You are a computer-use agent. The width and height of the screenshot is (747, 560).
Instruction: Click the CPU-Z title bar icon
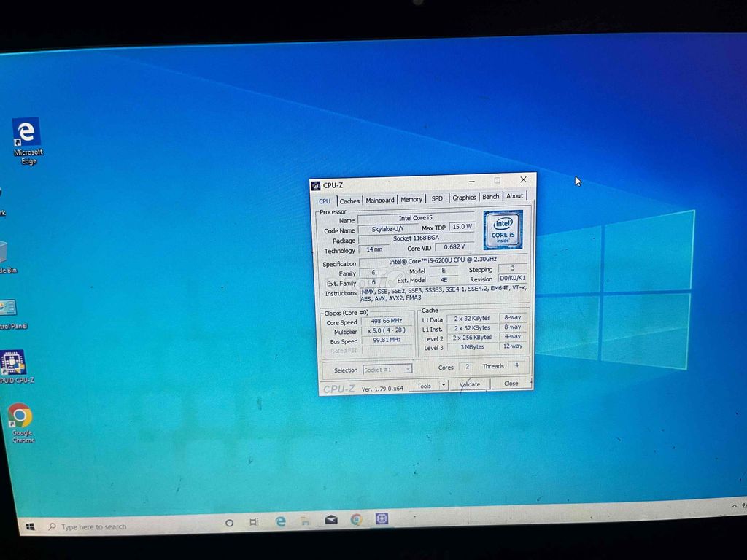pos(316,186)
